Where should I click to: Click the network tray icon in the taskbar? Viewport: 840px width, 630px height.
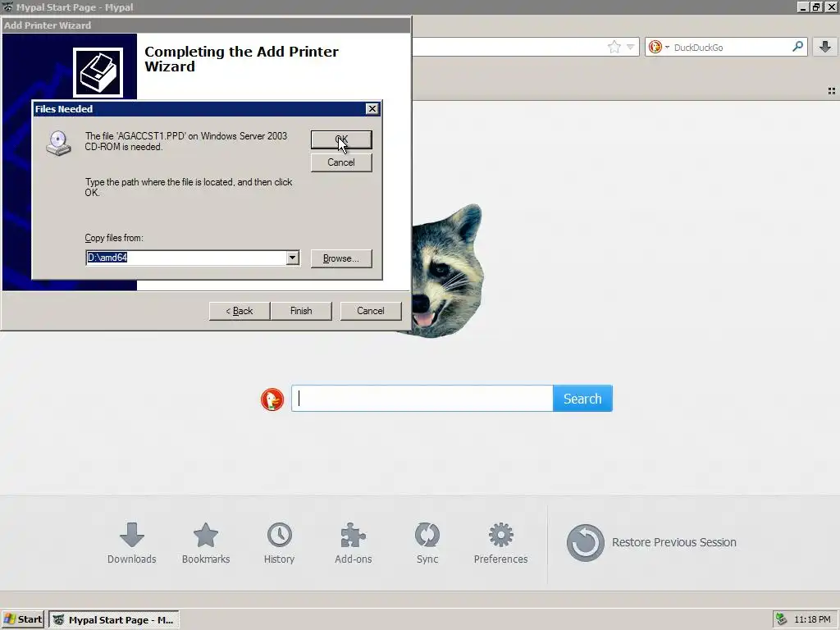coord(782,619)
